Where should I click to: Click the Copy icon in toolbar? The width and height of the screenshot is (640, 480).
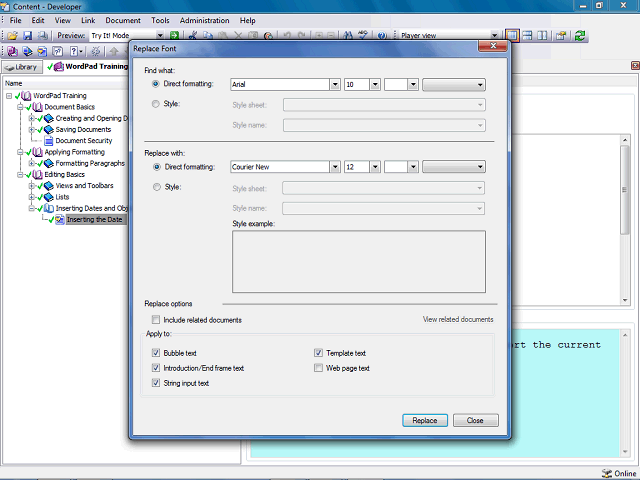208,36
